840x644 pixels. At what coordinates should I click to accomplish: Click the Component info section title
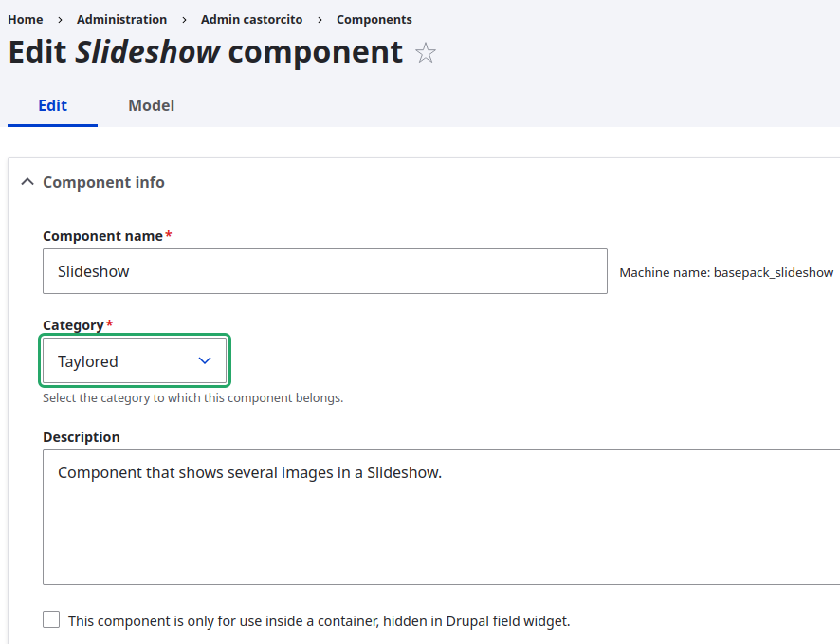103,182
